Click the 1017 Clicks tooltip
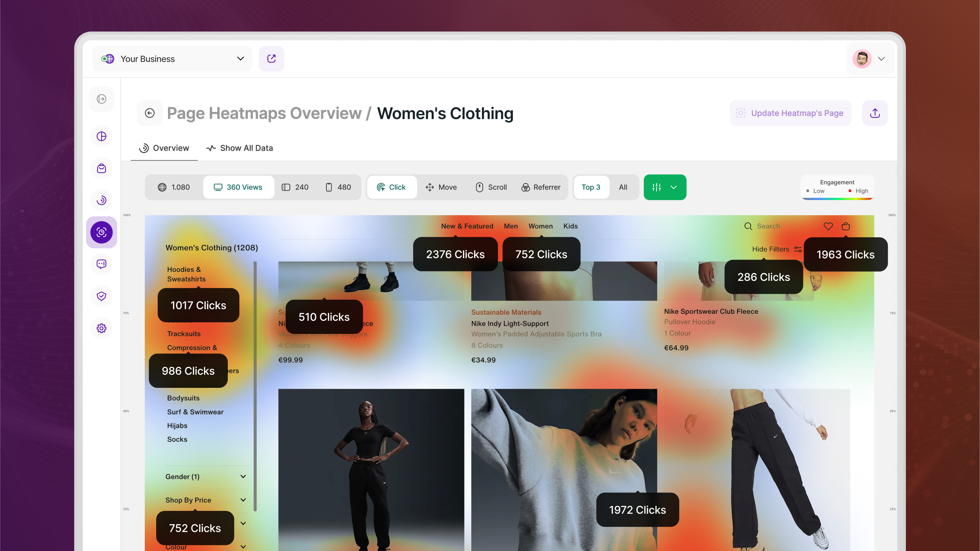Image resolution: width=980 pixels, height=551 pixels. tap(198, 305)
